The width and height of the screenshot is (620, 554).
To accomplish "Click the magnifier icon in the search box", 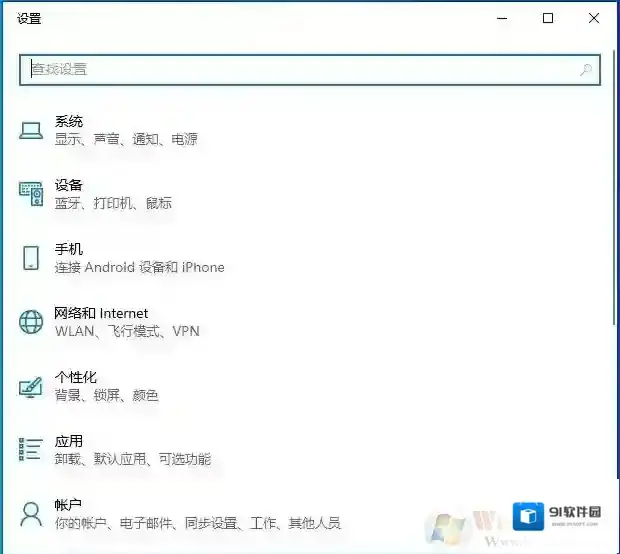I will pyautogui.click(x=586, y=70).
